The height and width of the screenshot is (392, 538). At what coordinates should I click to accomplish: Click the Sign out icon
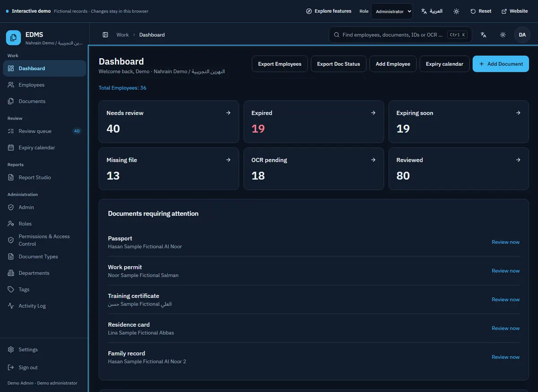coord(11,367)
